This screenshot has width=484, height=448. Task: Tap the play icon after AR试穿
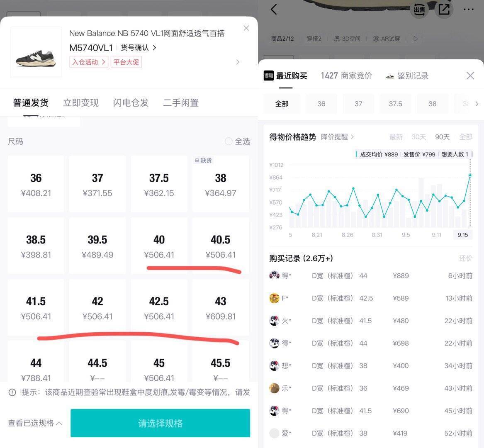coord(416,39)
